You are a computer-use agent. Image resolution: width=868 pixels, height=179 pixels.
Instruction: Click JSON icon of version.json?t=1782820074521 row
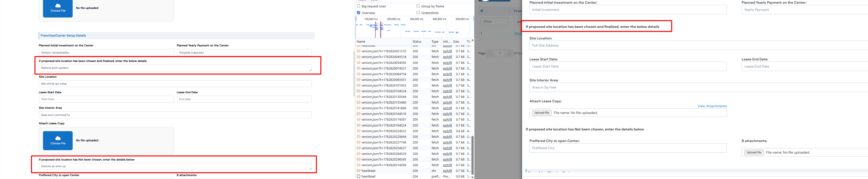click(x=359, y=68)
